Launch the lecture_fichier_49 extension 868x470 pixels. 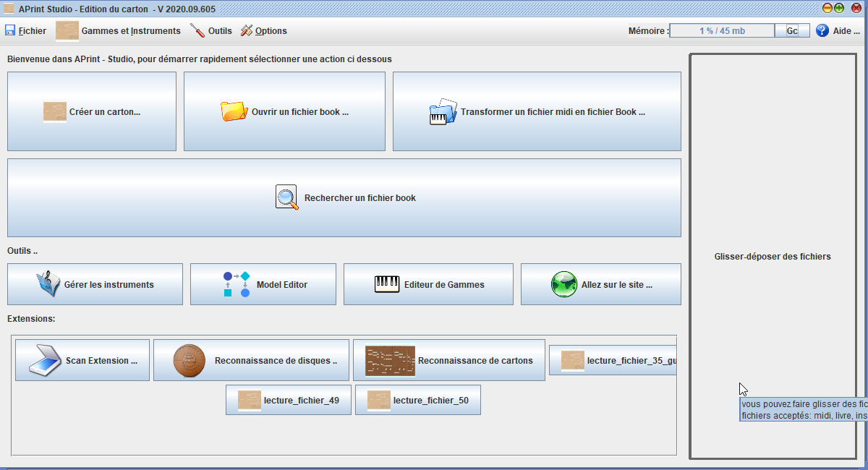pos(288,400)
